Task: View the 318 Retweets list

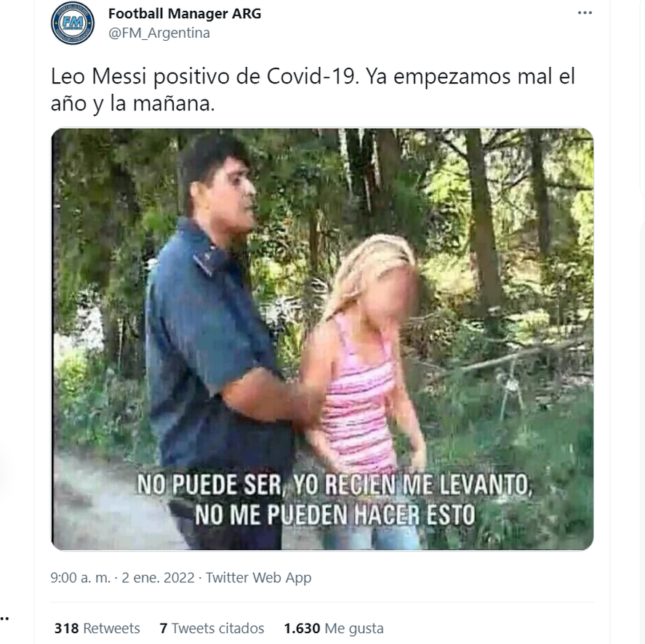Action: [97, 628]
